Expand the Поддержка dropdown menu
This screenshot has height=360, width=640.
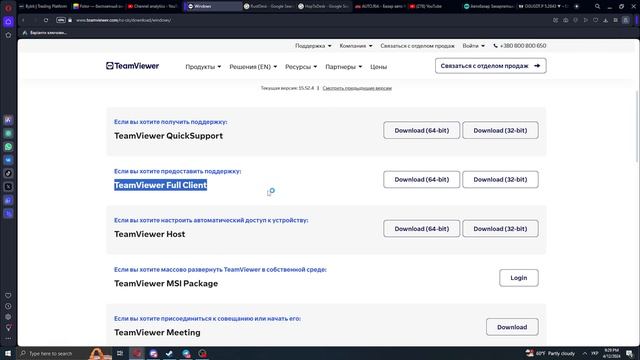pyautogui.click(x=313, y=46)
